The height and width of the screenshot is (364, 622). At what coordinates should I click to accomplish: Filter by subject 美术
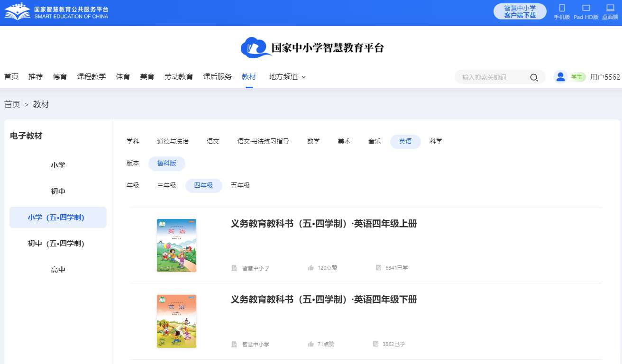344,141
